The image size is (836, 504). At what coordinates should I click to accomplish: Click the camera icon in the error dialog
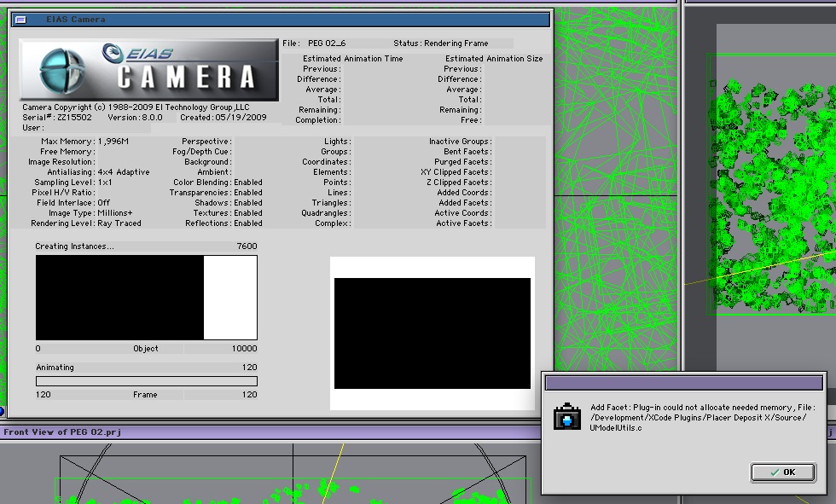point(566,417)
